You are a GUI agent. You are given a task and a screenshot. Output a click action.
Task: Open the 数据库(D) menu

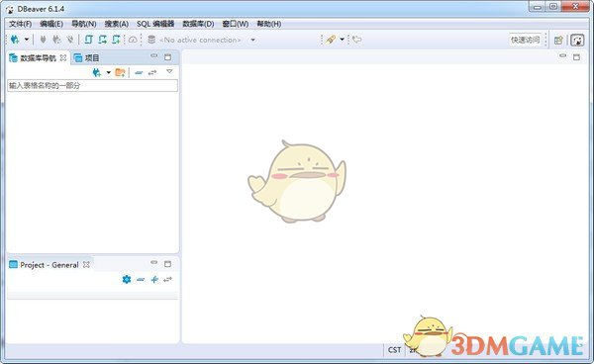[x=198, y=24]
